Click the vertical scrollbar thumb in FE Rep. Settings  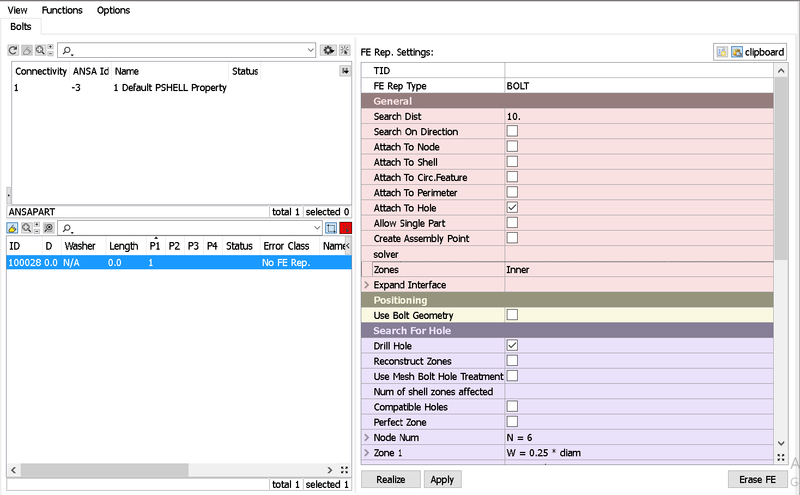(x=781, y=168)
